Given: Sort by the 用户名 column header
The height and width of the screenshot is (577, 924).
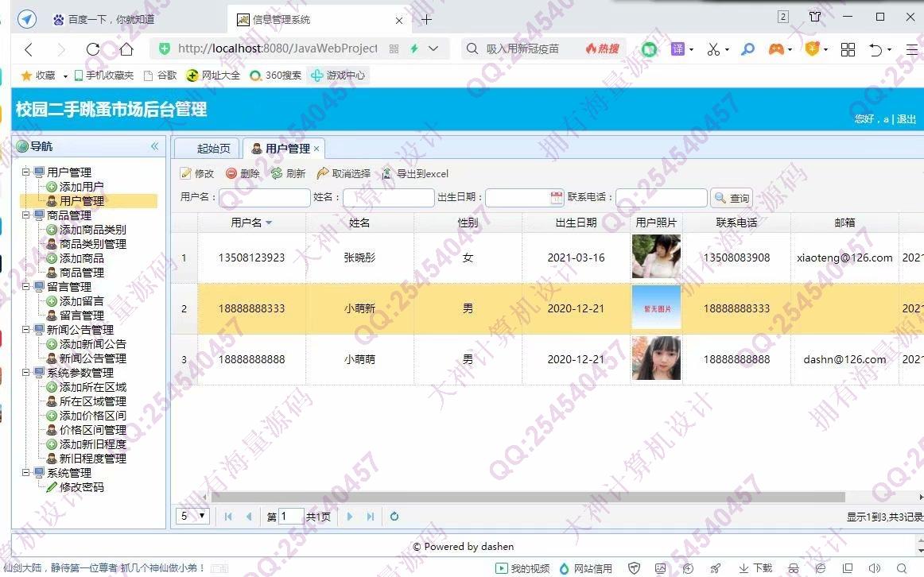Looking at the screenshot, I should [251, 223].
